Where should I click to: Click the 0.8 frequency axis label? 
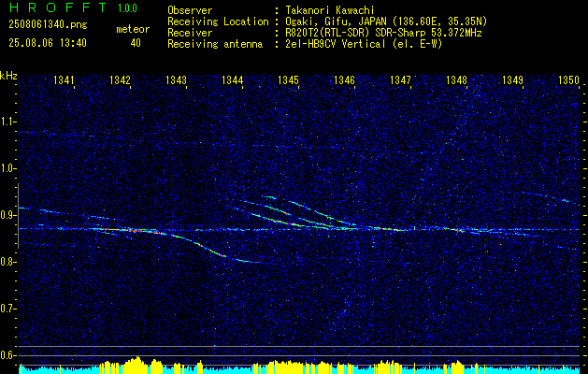click(7, 262)
